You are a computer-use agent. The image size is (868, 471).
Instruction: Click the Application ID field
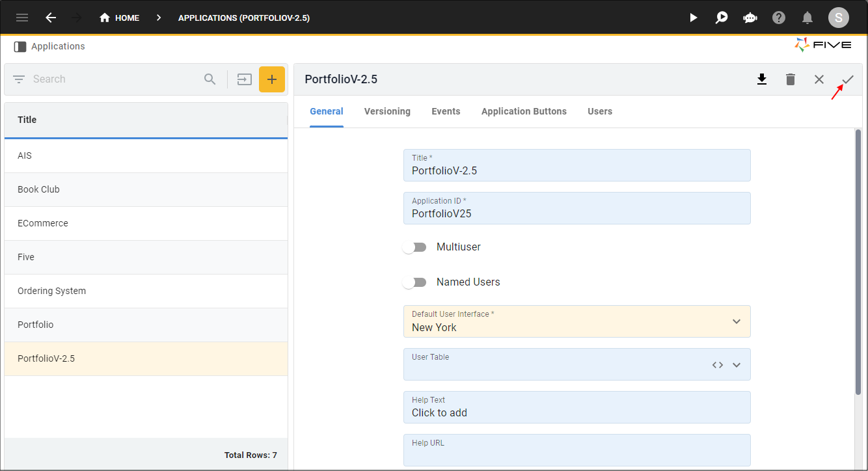[577, 208]
